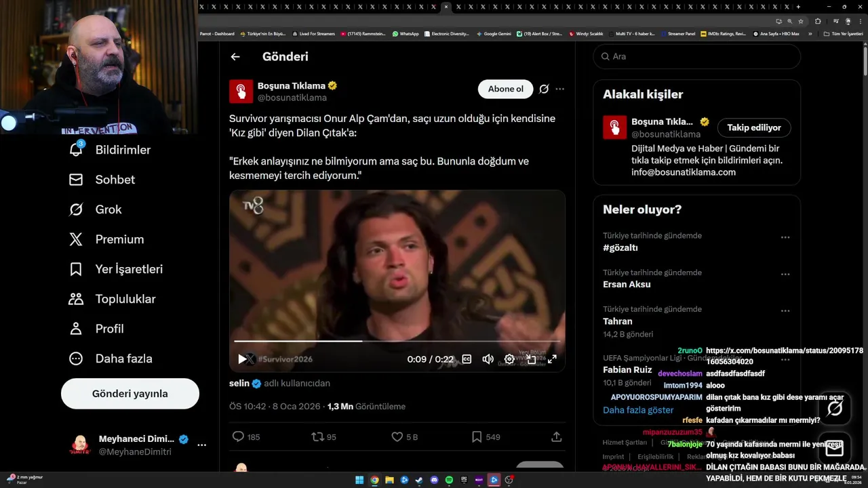Screen dimensions: 868x488
Task: Click into the Ara search field
Action: tap(697, 57)
